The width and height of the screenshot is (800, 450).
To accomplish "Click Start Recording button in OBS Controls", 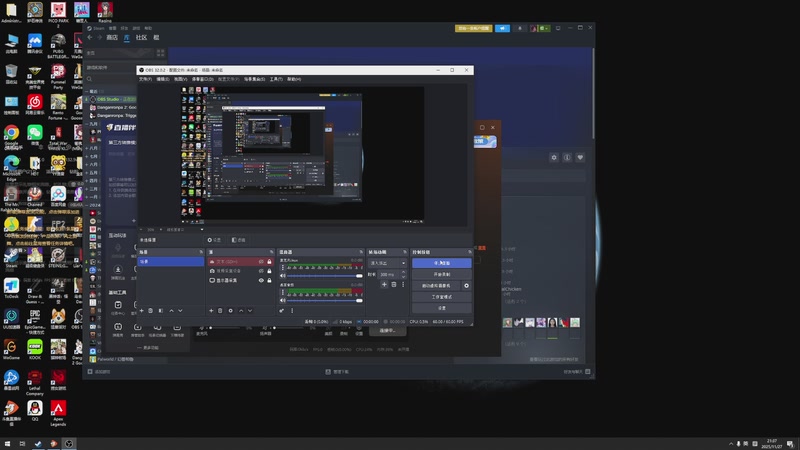I will (x=442, y=274).
